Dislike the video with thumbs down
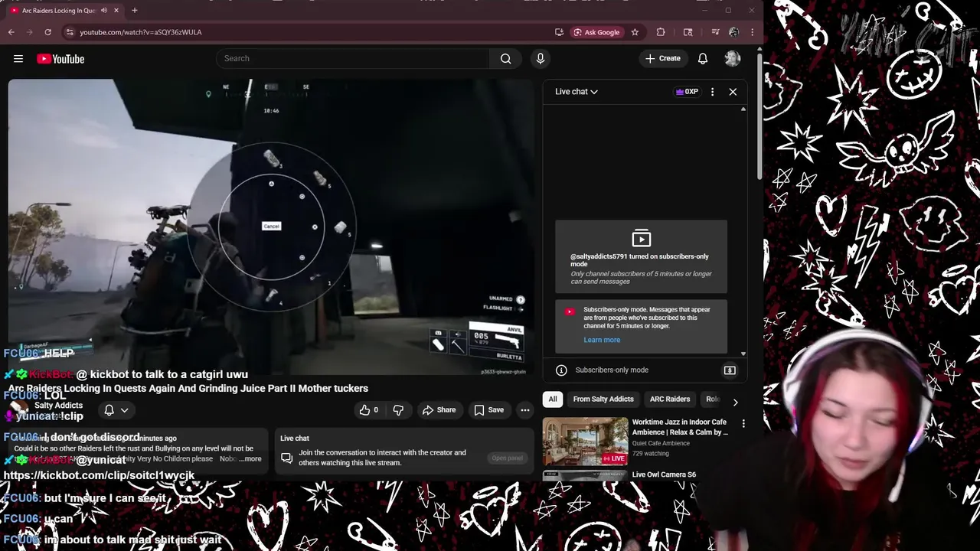This screenshot has width=980, height=551. coord(397,410)
